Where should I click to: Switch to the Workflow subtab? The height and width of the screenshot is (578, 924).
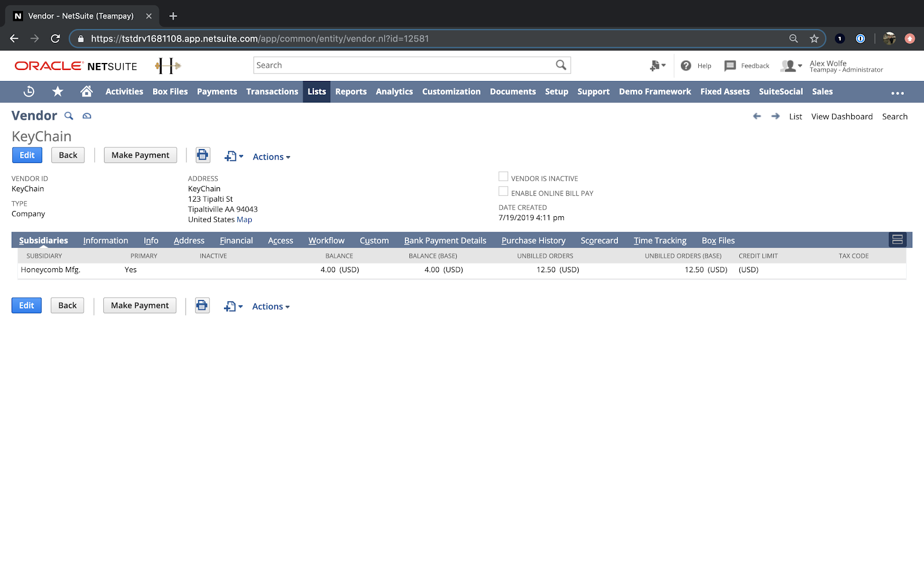coord(326,240)
